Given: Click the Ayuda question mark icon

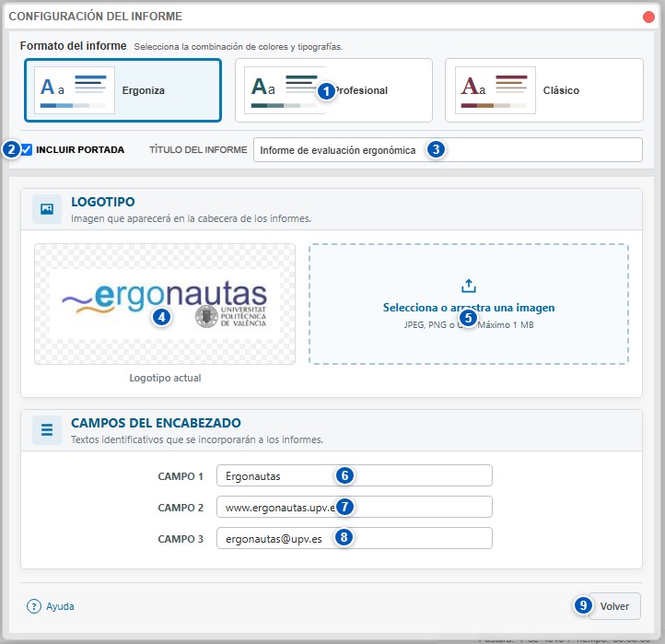Looking at the screenshot, I should [34, 606].
